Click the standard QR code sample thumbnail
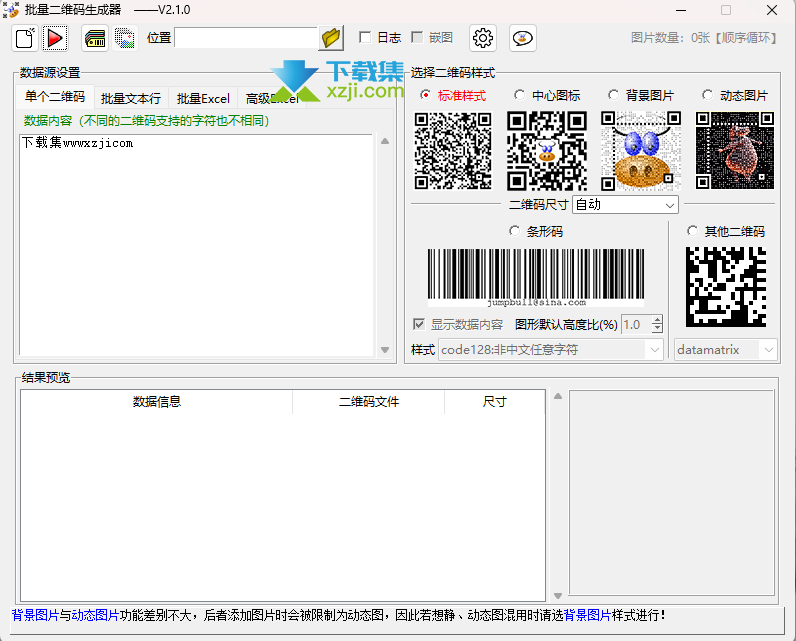 453,151
